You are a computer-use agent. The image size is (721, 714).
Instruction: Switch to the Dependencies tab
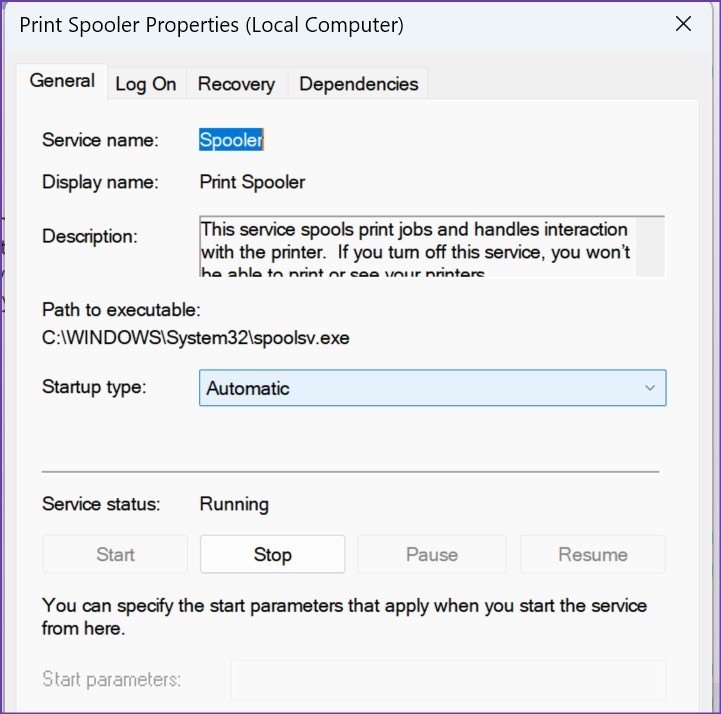pos(359,84)
